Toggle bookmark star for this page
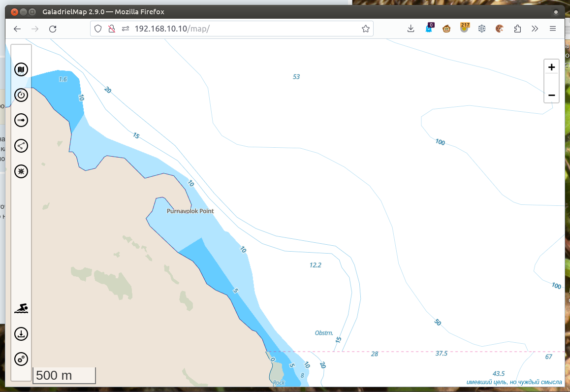Screen dimensions: 570x392 click(365, 29)
